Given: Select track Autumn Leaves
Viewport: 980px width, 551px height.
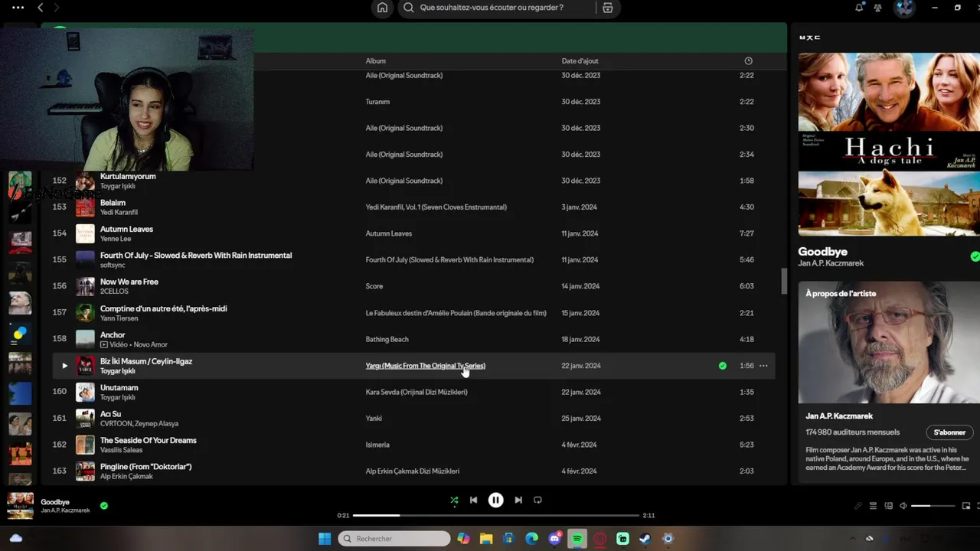Looking at the screenshot, I should click(x=126, y=229).
